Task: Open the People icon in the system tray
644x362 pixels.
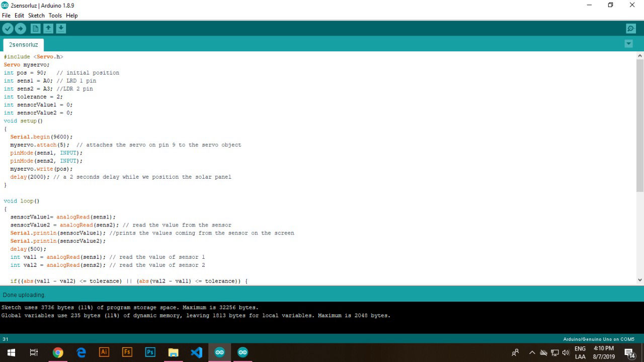Action: [515, 352]
